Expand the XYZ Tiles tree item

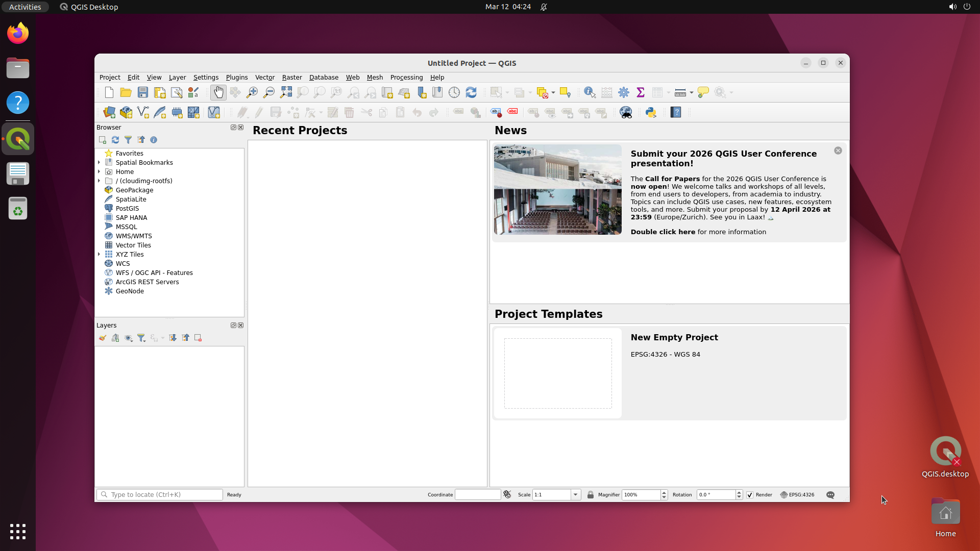pyautogui.click(x=99, y=254)
